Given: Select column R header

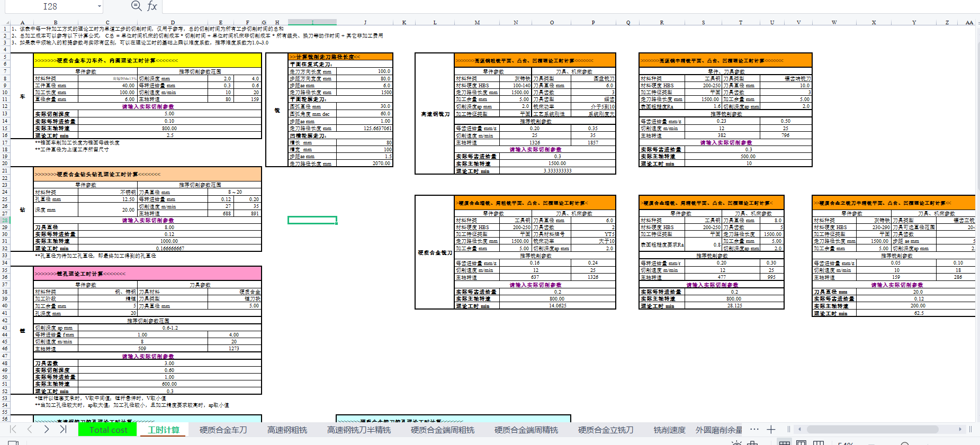Looking at the screenshot, I should (x=662, y=22).
